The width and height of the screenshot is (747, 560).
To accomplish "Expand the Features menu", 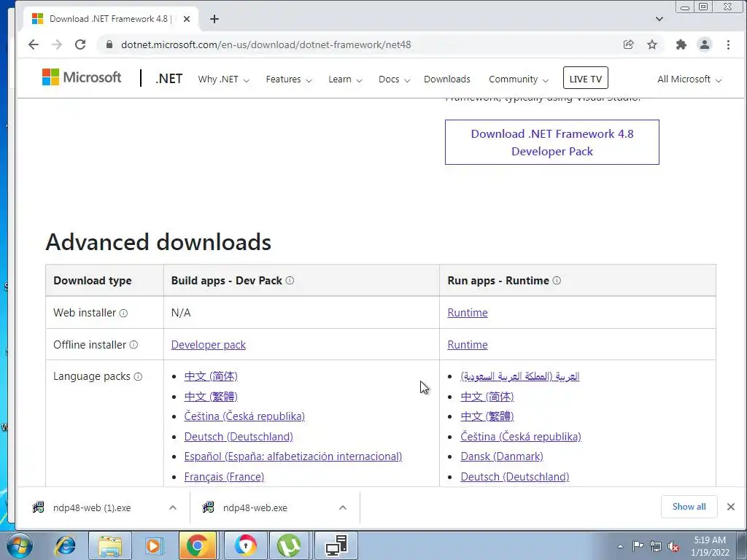I will pyautogui.click(x=289, y=79).
